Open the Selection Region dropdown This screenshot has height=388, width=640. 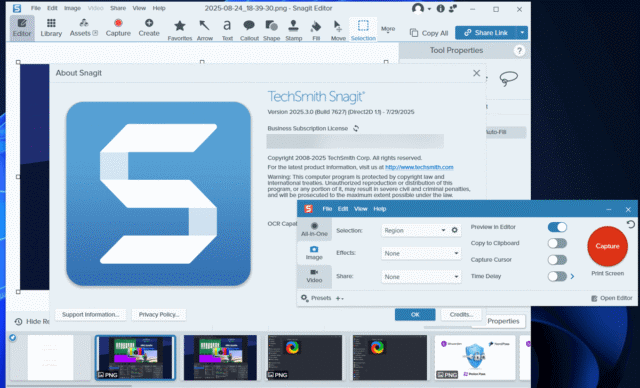pyautogui.click(x=415, y=231)
